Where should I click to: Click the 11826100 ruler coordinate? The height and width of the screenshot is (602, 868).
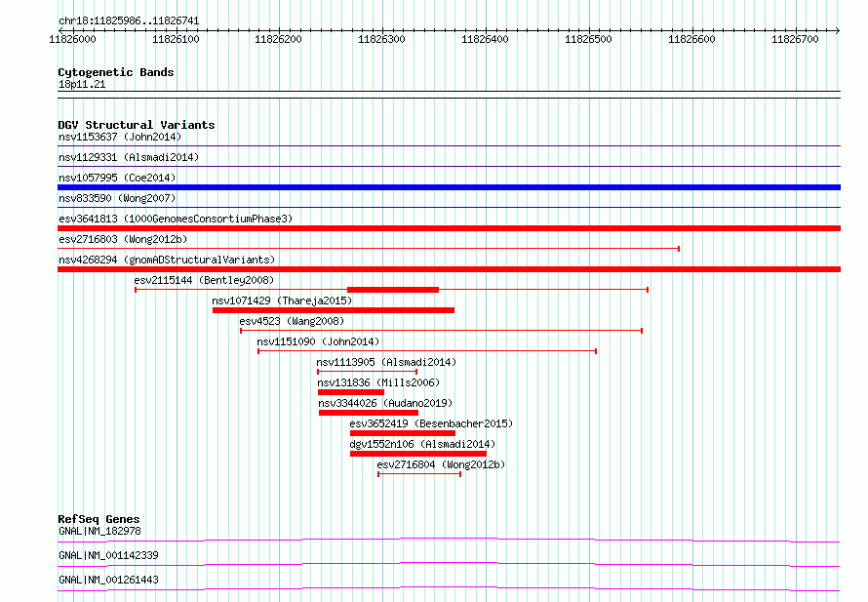(176, 39)
